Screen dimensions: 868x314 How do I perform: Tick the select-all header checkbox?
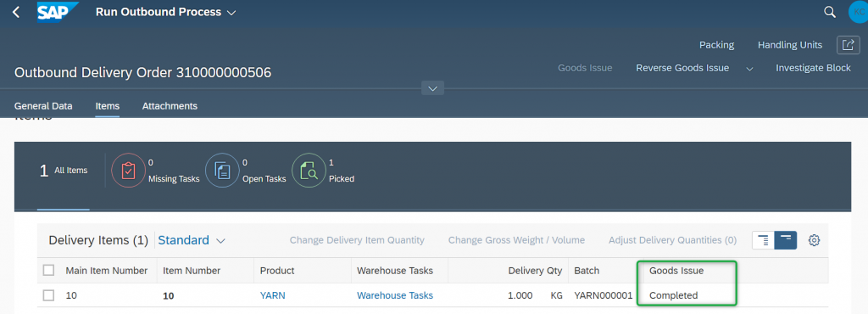tap(48, 270)
